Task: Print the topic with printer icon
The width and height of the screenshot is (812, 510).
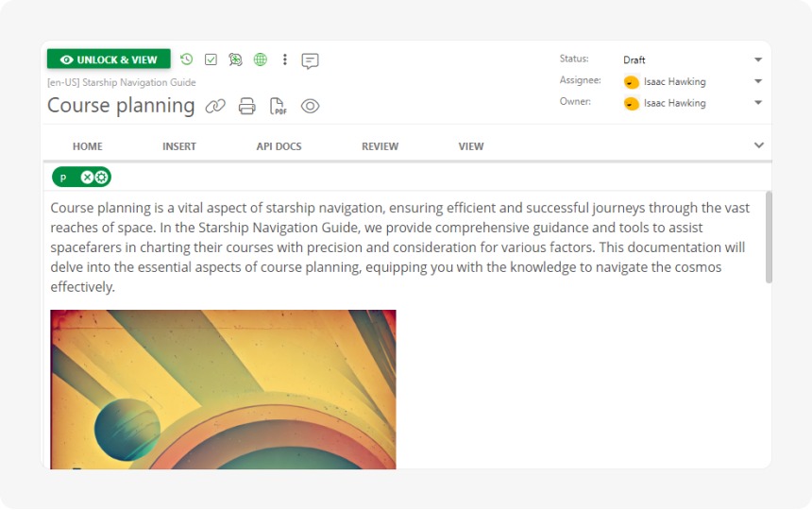Action: click(246, 106)
